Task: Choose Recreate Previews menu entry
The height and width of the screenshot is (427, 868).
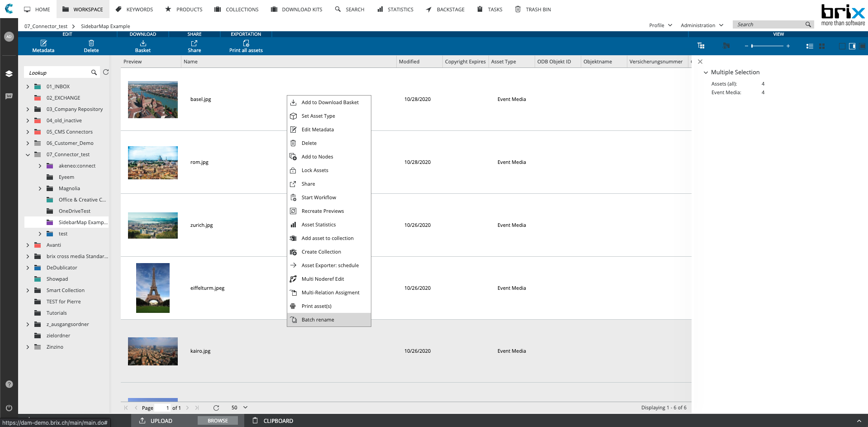Action: tap(329, 211)
